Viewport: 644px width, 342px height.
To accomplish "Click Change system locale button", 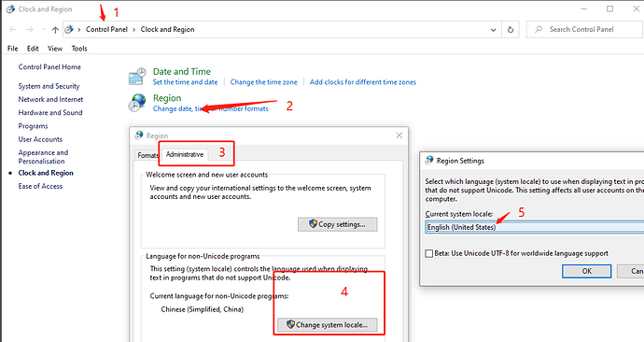I will coord(328,325).
